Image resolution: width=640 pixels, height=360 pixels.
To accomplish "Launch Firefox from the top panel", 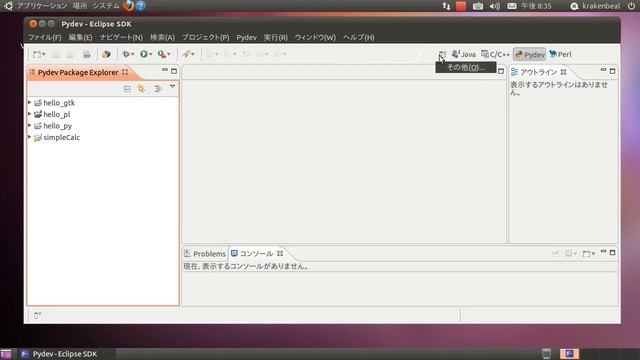I will coord(128,6).
